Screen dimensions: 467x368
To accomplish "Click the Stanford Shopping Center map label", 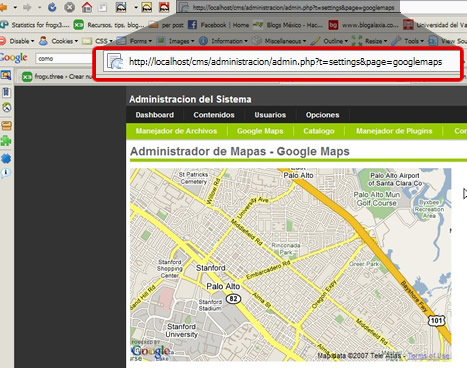I will (x=170, y=269).
